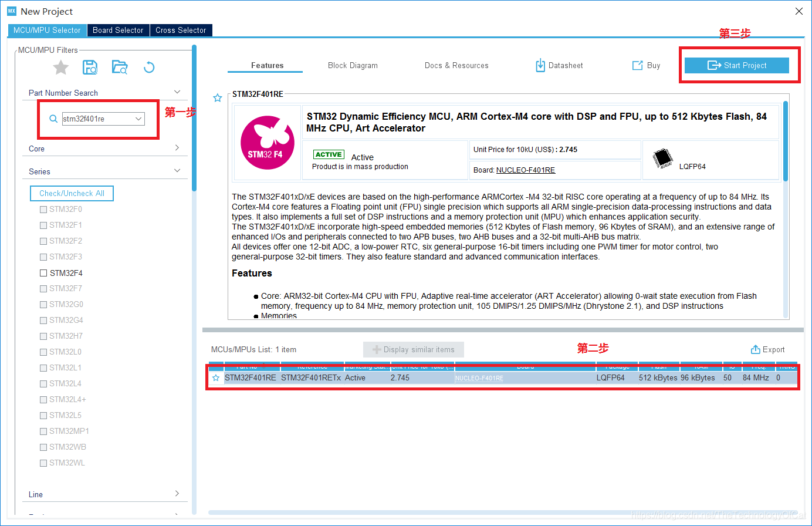Viewport: 812px width, 526px height.
Task: Click the Export icon above the list
Action: [x=756, y=349]
